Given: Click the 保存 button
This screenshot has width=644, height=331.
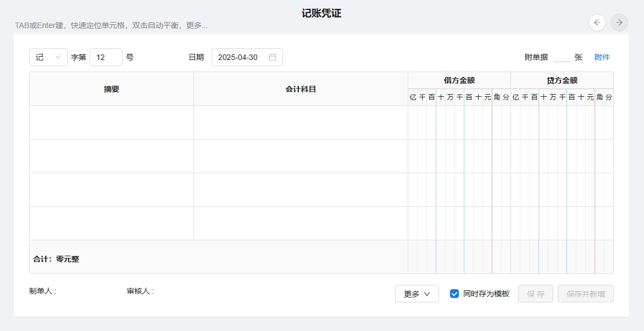Looking at the screenshot, I should (x=536, y=294).
